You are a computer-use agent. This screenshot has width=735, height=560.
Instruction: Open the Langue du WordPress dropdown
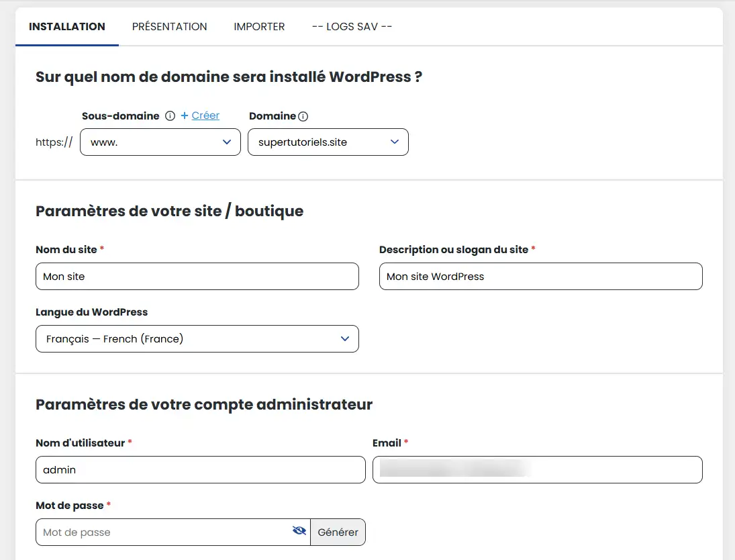coord(197,338)
